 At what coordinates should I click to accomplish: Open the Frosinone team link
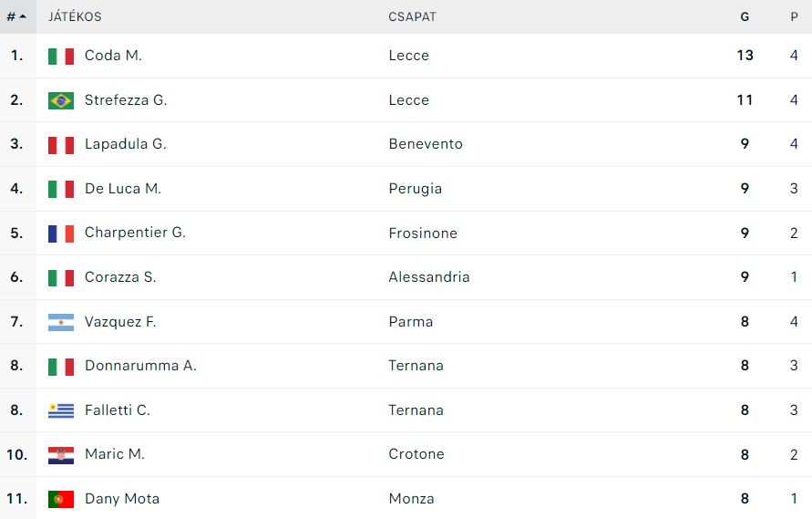[x=423, y=234]
